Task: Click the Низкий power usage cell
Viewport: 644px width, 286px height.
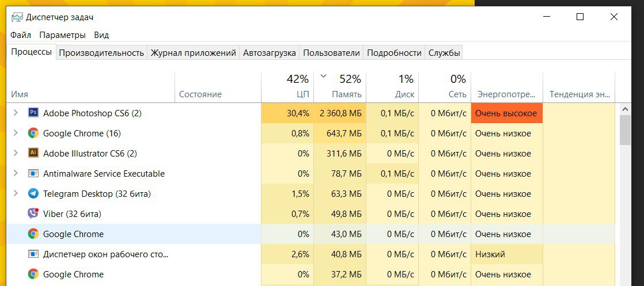Action: (507, 254)
